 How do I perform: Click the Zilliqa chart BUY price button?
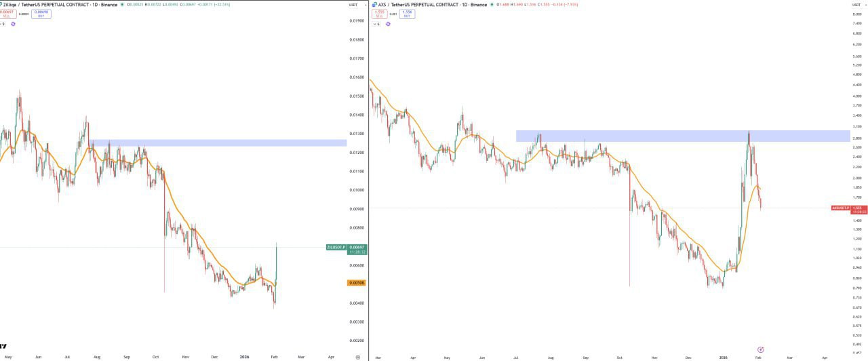click(x=41, y=13)
